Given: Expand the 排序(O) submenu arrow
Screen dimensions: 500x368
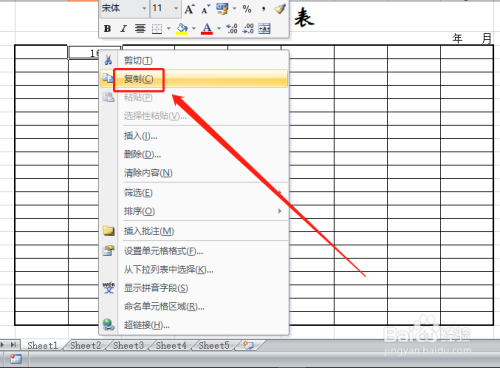Looking at the screenshot, I should pyautogui.click(x=280, y=211).
